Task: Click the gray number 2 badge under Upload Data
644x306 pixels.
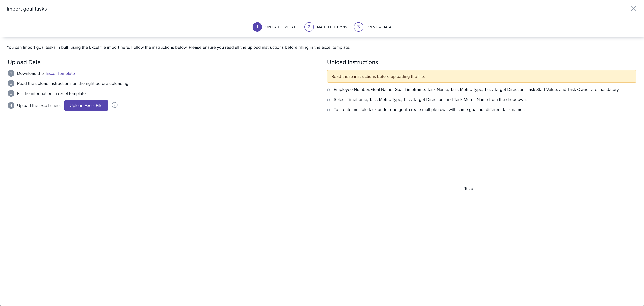Action: 11,83
